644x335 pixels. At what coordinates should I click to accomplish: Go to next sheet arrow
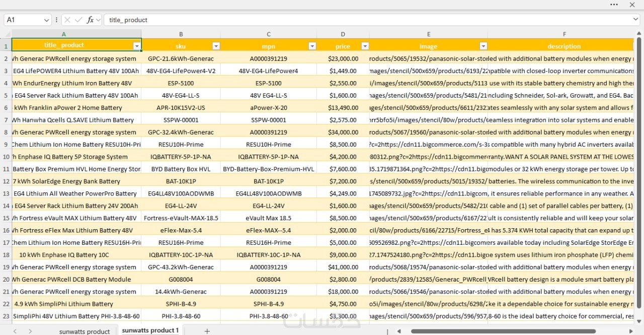point(30,331)
